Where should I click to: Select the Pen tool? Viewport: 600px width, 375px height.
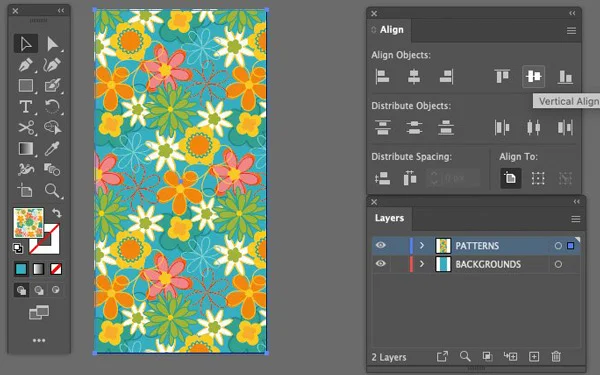pyautogui.click(x=26, y=65)
